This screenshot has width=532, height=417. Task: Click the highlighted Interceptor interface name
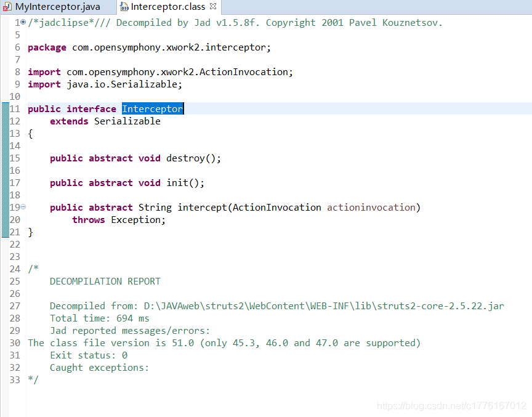tap(153, 109)
